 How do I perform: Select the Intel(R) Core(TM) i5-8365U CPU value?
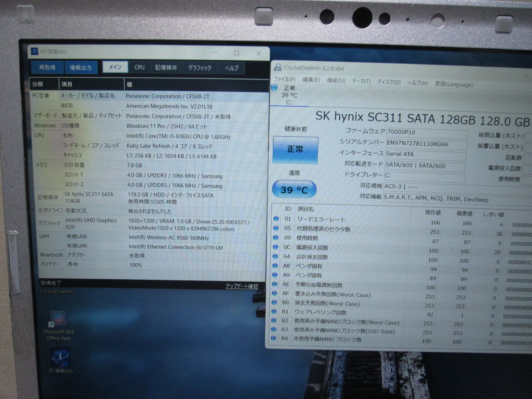pyautogui.click(x=178, y=136)
